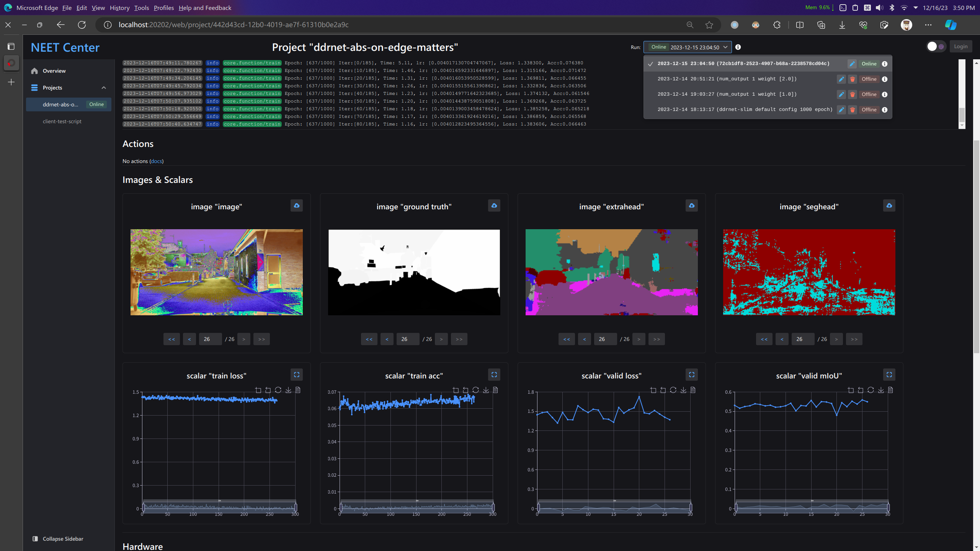The height and width of the screenshot is (551, 980).
Task: Open the volume control in menu bar
Action: coord(880,8)
